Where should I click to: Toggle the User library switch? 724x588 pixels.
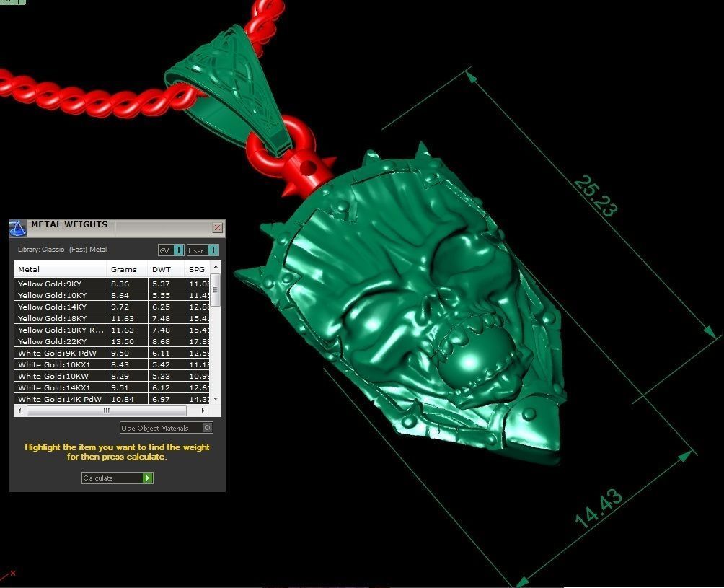click(203, 250)
